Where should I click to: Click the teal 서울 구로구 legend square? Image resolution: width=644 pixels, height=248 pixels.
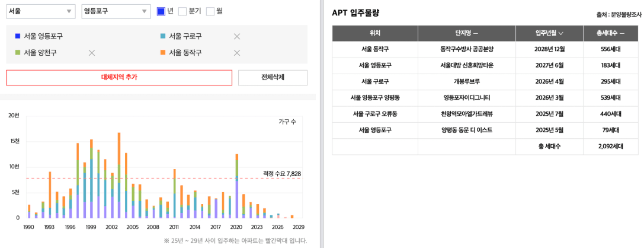coord(163,36)
